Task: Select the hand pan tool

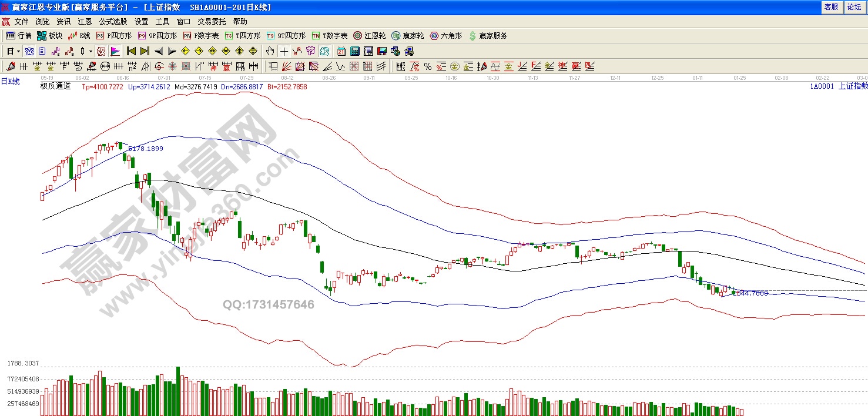Action: tap(270, 51)
